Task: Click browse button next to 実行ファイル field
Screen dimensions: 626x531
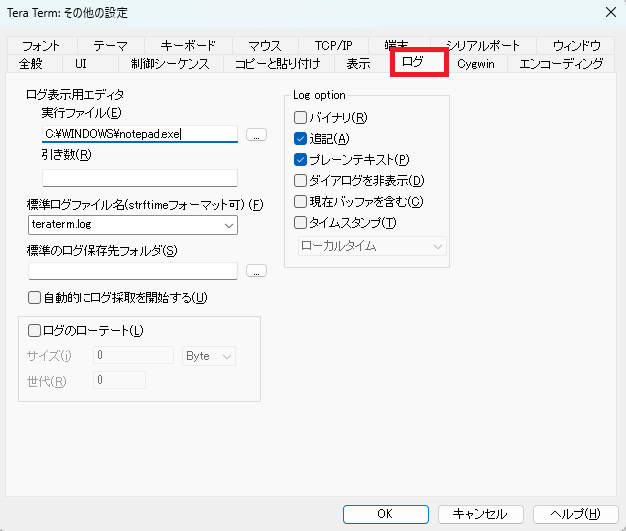Action: (x=256, y=134)
